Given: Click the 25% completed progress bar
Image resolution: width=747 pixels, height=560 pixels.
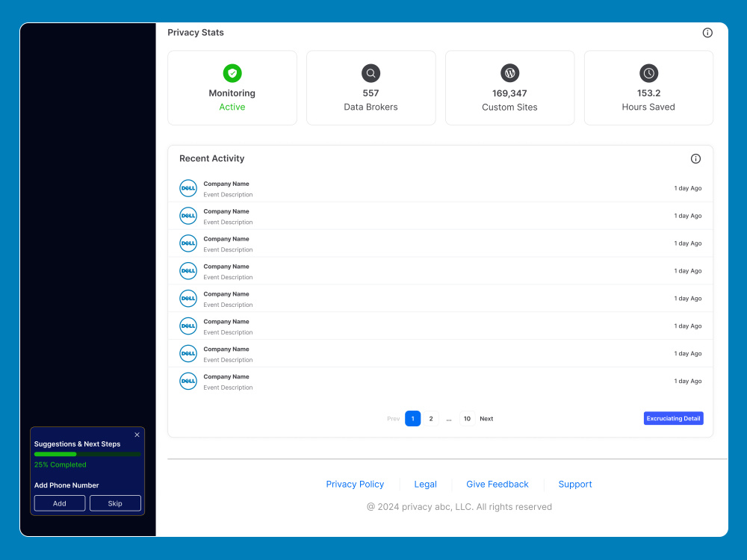Looking at the screenshot, I should (x=87, y=454).
